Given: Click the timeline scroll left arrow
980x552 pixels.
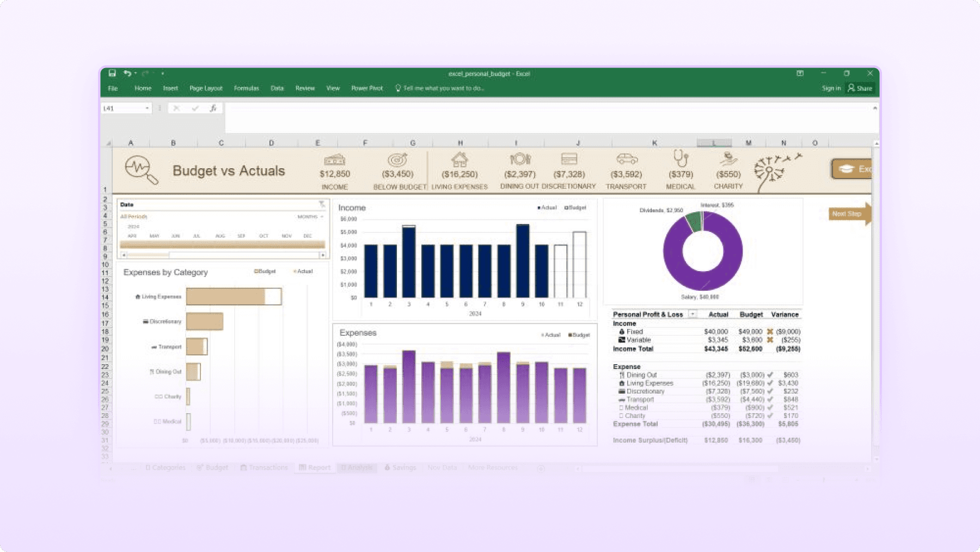Looking at the screenshot, I should click(124, 255).
